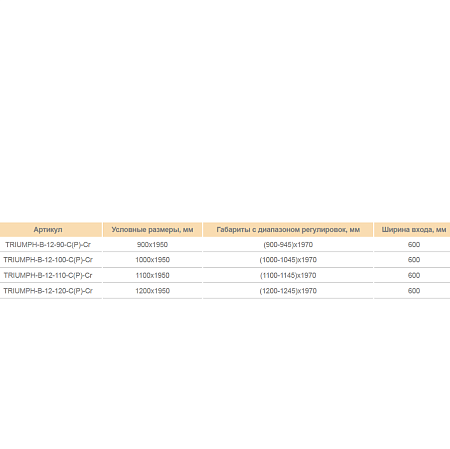450x449 pixels.
Task: Click the Артикул column header
Action: pos(48,230)
